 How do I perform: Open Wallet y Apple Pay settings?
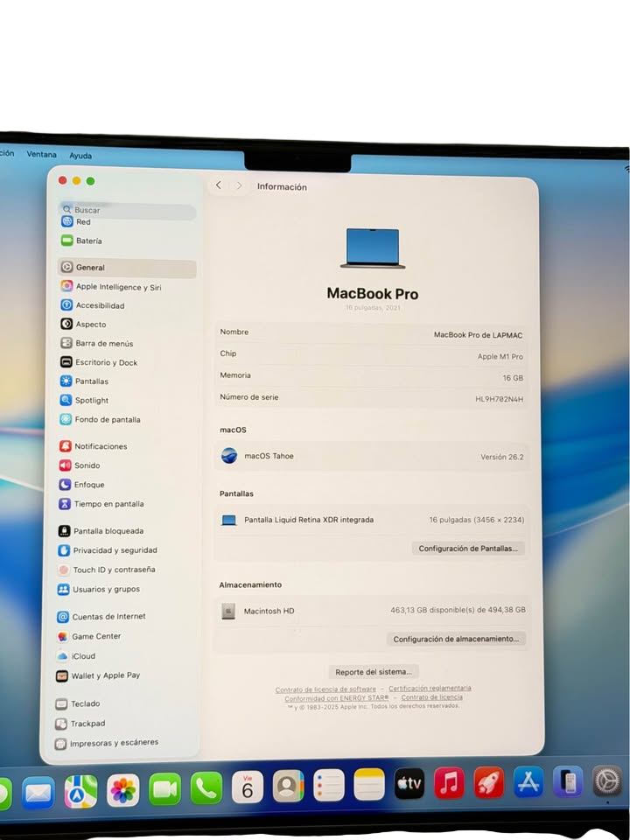98,675
